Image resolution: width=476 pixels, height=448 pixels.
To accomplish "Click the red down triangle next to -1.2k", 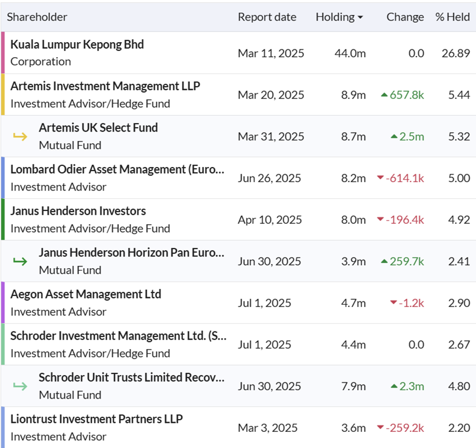I will [x=393, y=302].
